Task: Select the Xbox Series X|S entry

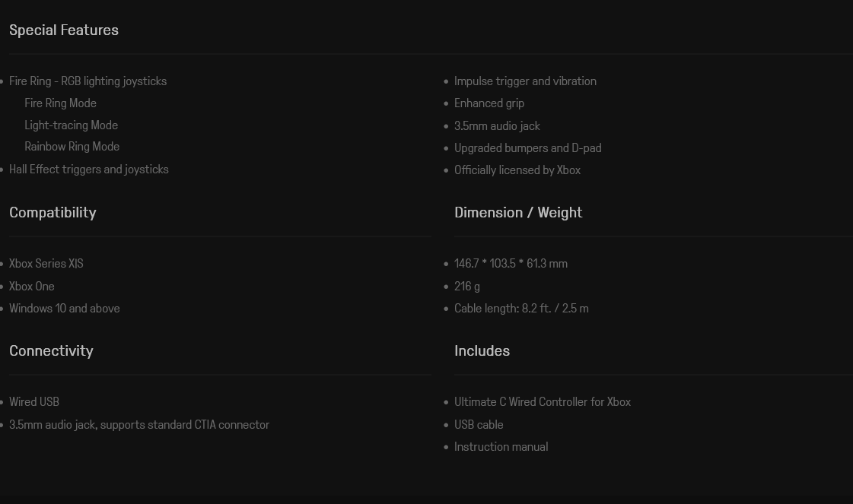Action: (x=46, y=264)
